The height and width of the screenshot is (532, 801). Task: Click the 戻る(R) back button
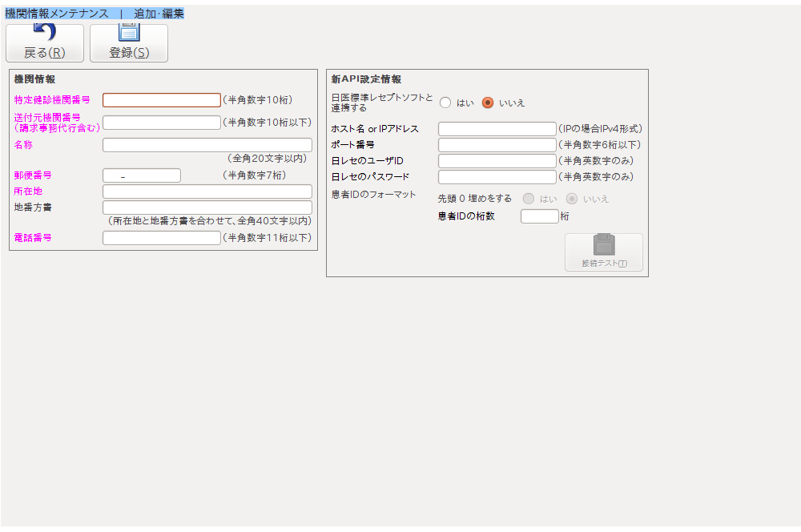45,43
